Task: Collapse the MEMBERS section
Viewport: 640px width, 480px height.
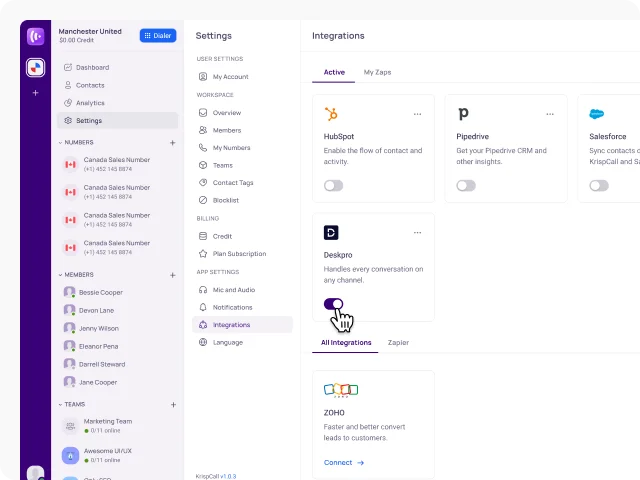Action: [60, 275]
